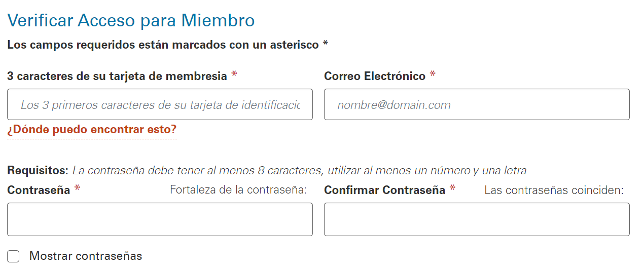Click the 'Correo Electrónico' field label

click(x=375, y=76)
